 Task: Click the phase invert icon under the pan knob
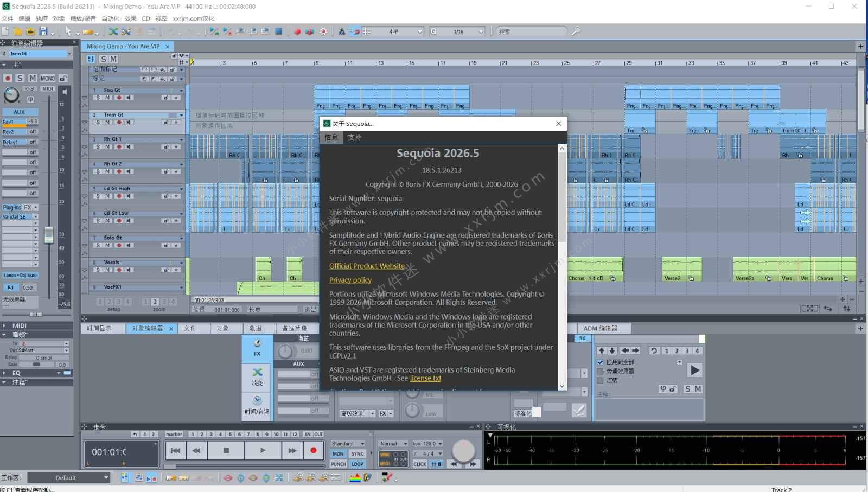(30, 99)
